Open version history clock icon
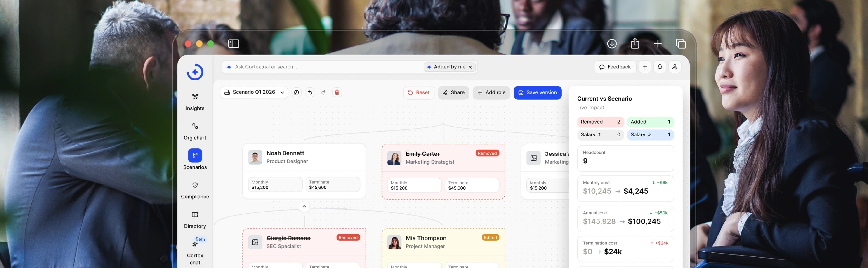868x268 pixels. coord(297,92)
